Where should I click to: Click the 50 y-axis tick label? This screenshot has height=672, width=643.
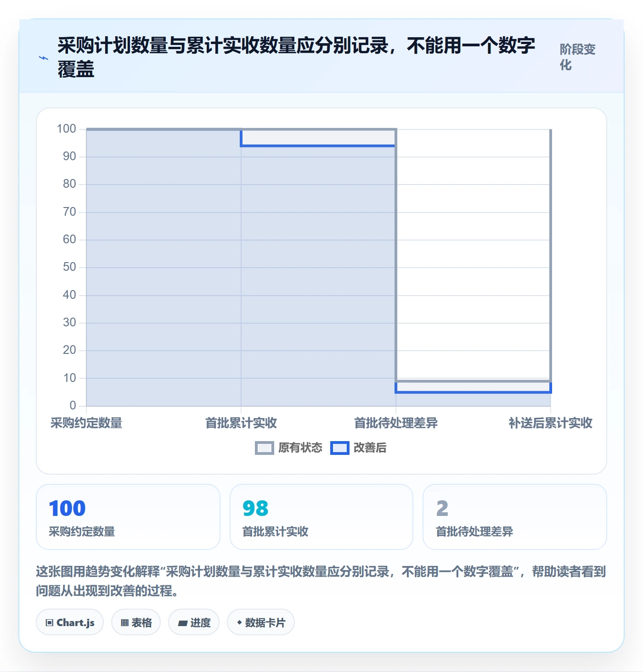(x=69, y=267)
